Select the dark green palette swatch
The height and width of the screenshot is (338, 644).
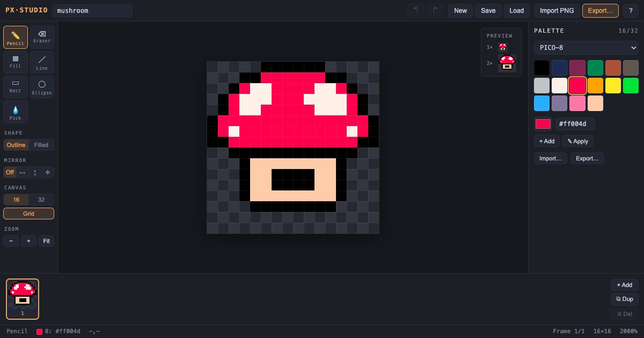pyautogui.click(x=595, y=68)
